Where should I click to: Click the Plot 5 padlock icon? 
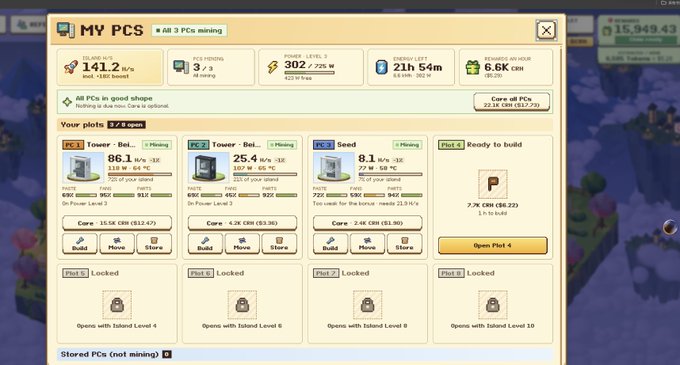click(117, 305)
